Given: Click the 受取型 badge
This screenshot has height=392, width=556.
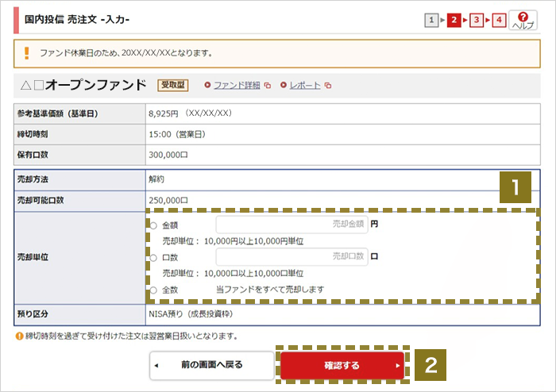Looking at the screenshot, I should 173,85.
